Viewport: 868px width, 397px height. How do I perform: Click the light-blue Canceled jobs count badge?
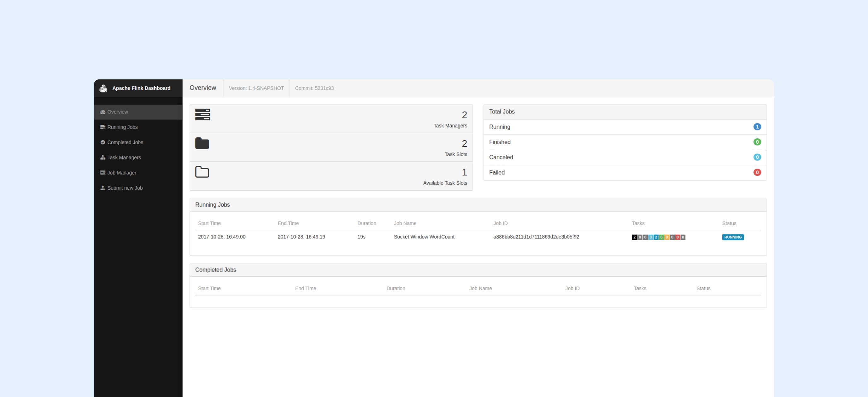[757, 157]
